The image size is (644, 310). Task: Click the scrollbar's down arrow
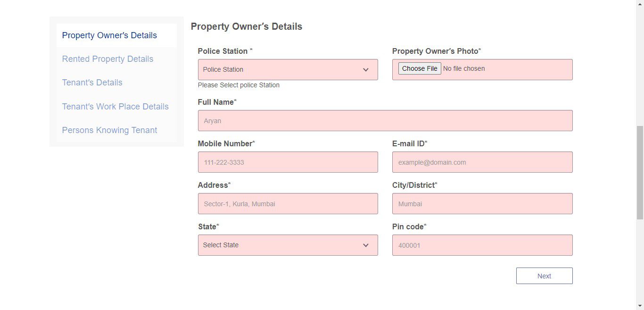tap(640, 306)
